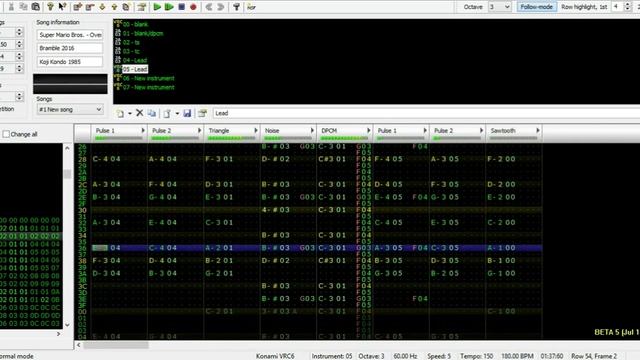Click the song title field Super Mario Bros.
This screenshot has height=360, width=640.
[70, 35]
